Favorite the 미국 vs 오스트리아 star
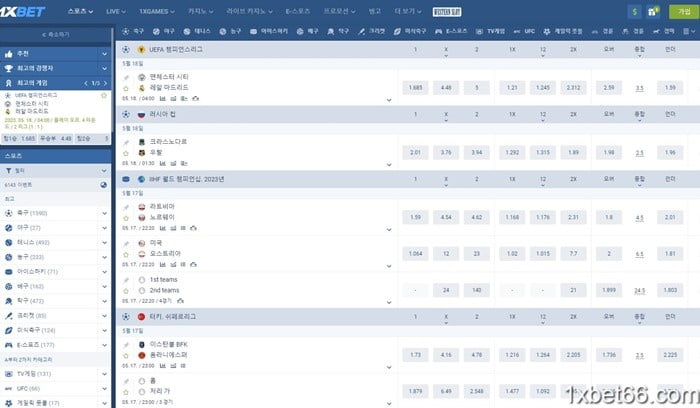700x408 pixels. coord(126,254)
